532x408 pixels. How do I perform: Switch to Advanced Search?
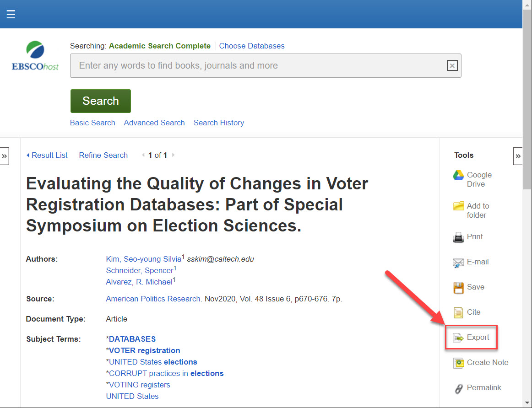[x=154, y=123]
